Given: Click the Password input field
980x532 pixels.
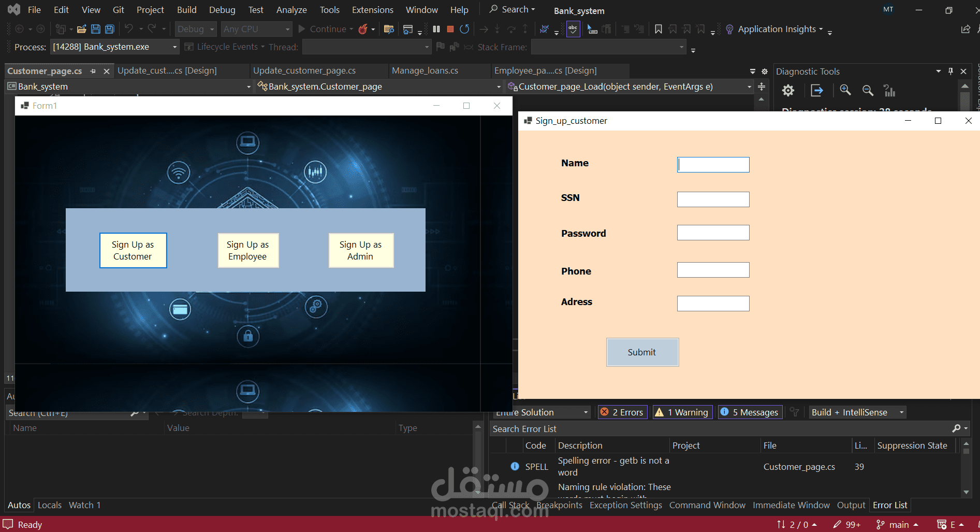Looking at the screenshot, I should click(x=713, y=233).
